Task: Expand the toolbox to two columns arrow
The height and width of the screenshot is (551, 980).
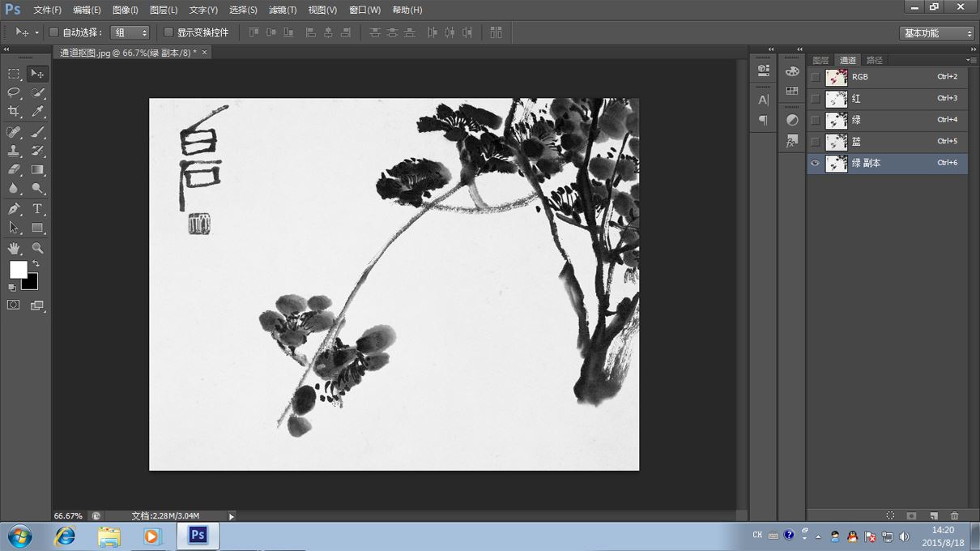Action: tap(7, 49)
